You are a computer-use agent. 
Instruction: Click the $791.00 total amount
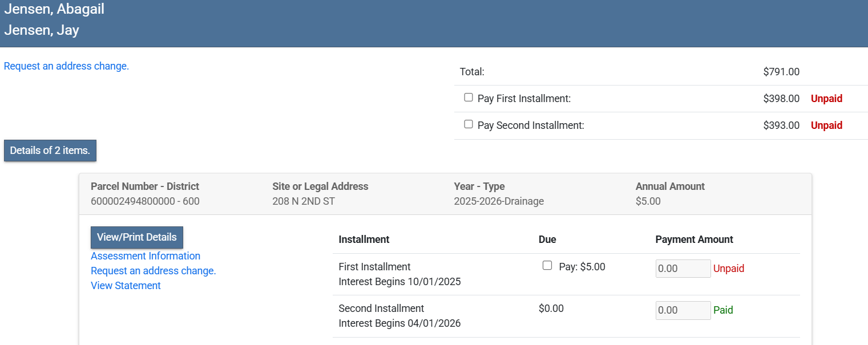tap(781, 72)
